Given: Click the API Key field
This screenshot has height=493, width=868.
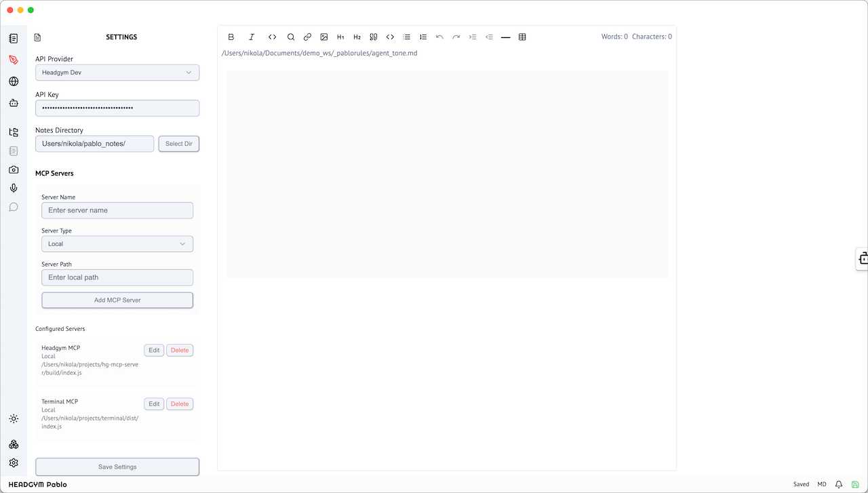Looking at the screenshot, I should tap(117, 109).
